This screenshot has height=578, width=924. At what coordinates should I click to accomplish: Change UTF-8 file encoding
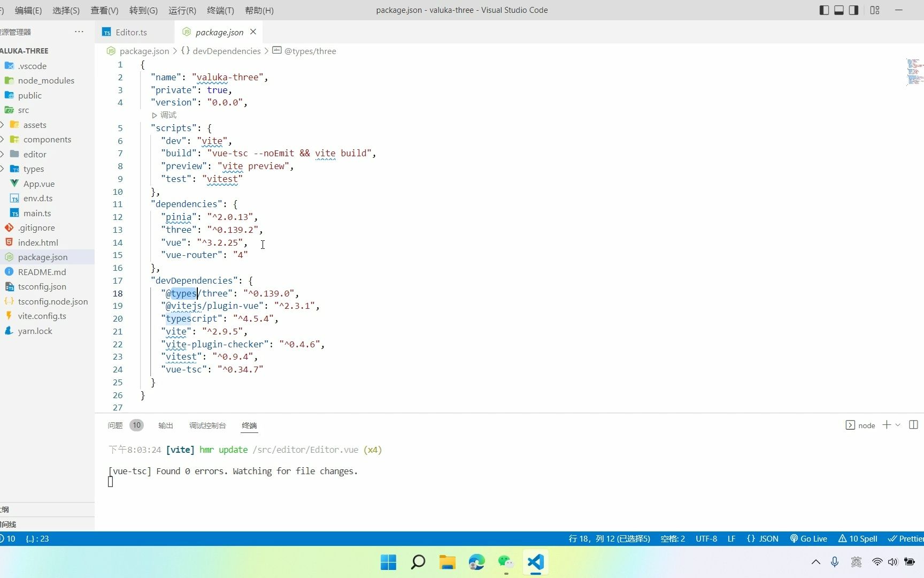point(706,538)
